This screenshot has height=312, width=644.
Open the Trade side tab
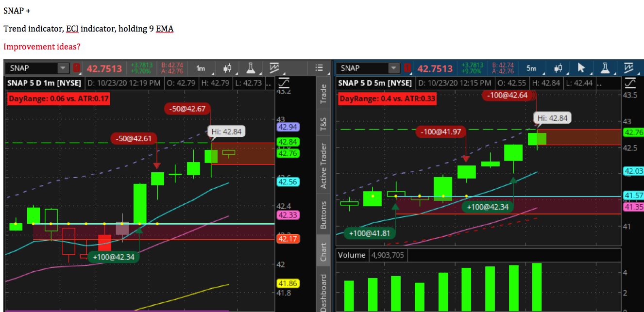click(x=323, y=94)
